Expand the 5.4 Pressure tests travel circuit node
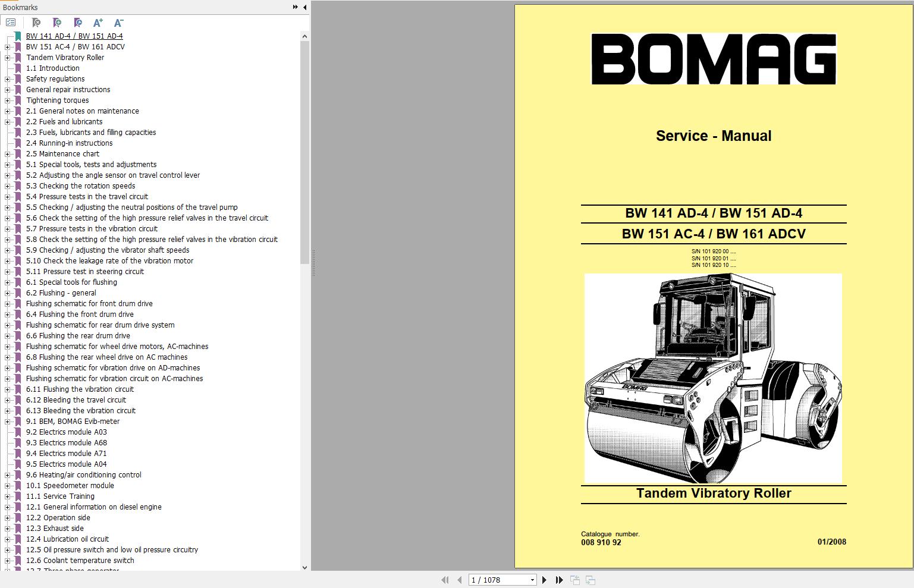Viewport: 914px width, 588px height. coord(8,197)
